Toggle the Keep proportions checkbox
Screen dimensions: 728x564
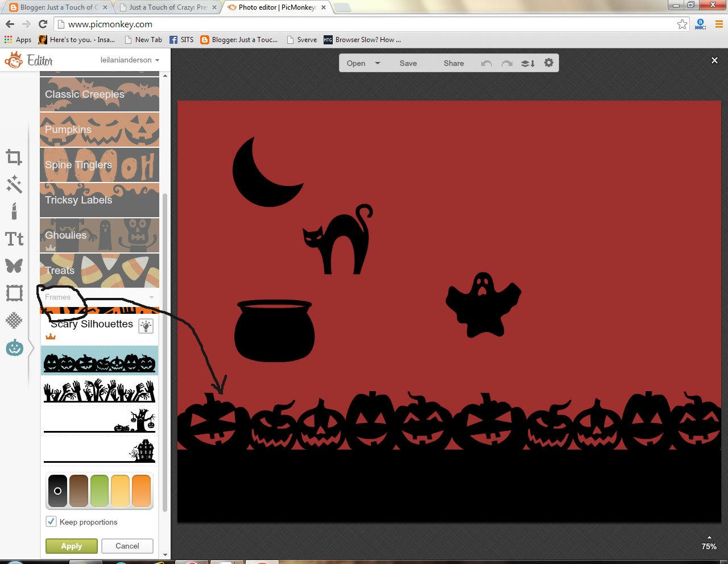(51, 521)
